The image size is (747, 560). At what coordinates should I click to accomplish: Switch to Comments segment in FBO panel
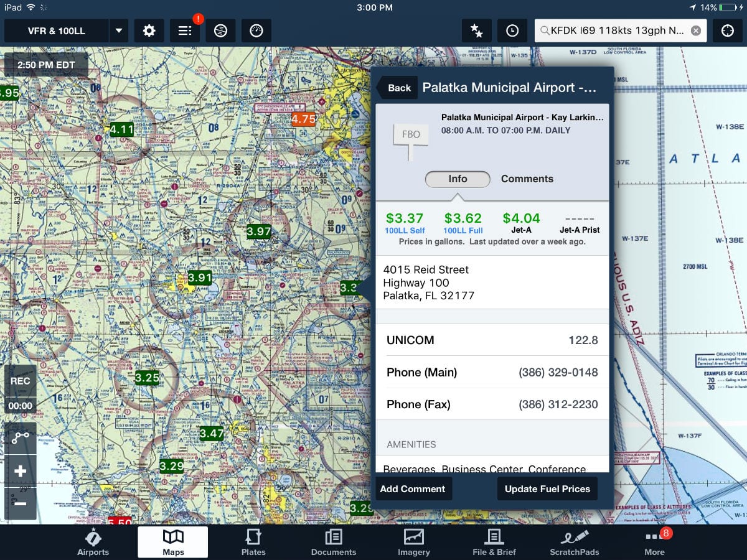527,179
